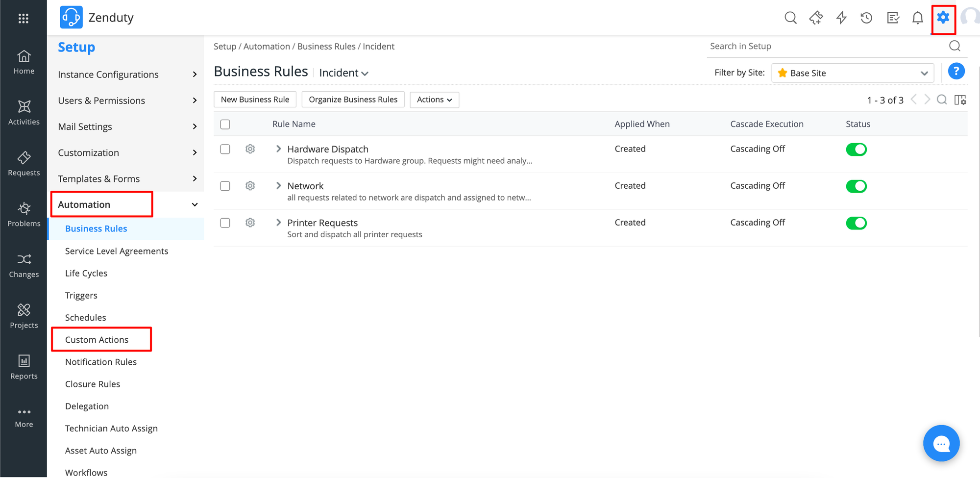Viewport: 980px width, 478px height.
Task: Expand the Hardware Dispatch rule details
Action: (278, 149)
